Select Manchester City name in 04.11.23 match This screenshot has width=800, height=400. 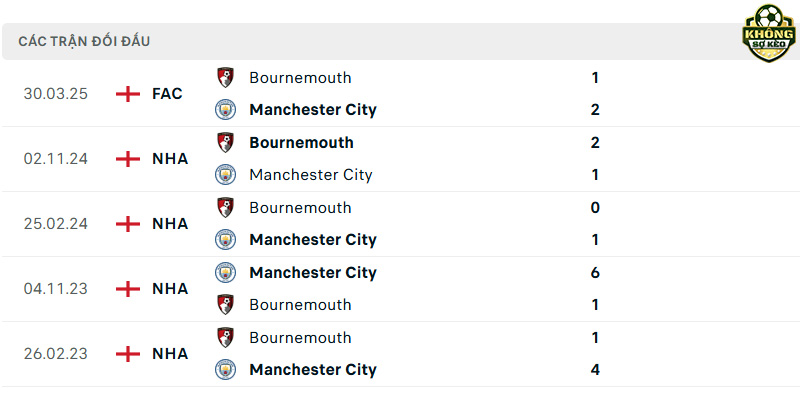313,272
